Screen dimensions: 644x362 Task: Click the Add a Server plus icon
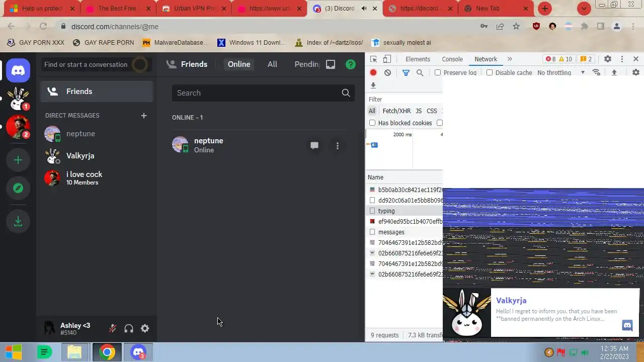click(x=18, y=160)
